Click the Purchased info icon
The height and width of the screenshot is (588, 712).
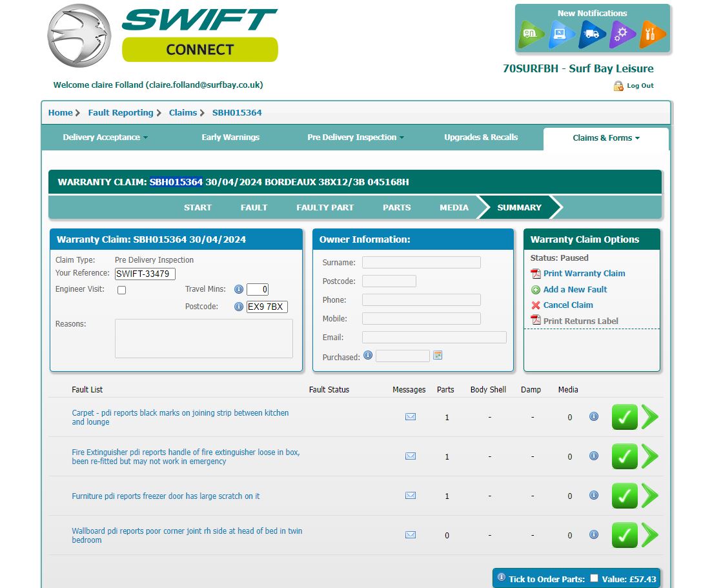click(368, 355)
